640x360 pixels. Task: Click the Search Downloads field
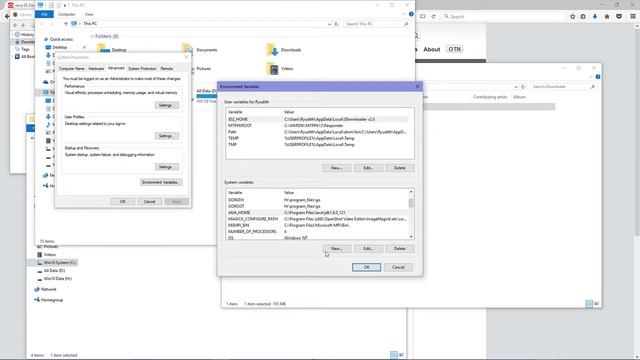pos(562,87)
